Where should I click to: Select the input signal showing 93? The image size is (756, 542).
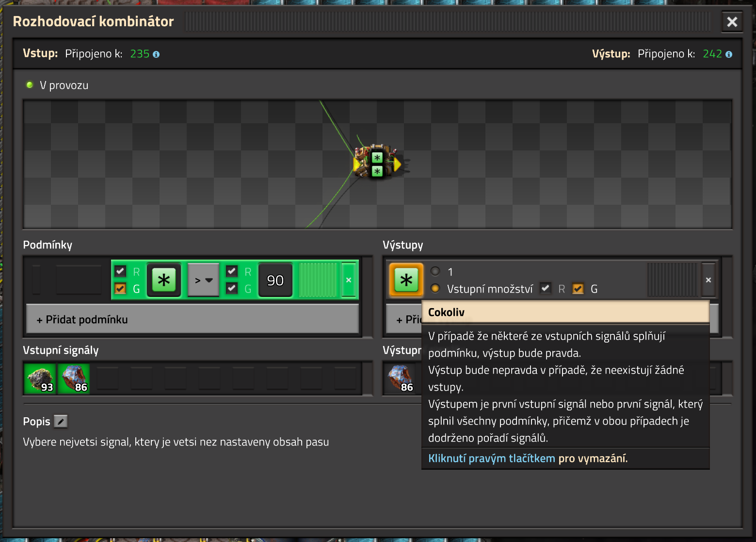tap(40, 378)
